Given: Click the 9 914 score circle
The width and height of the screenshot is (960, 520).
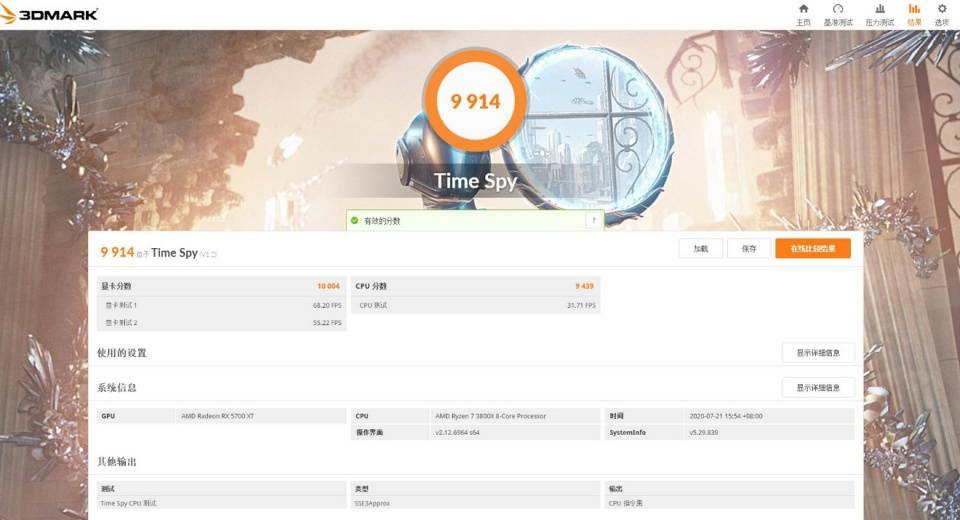Looking at the screenshot, I should coord(476,101).
